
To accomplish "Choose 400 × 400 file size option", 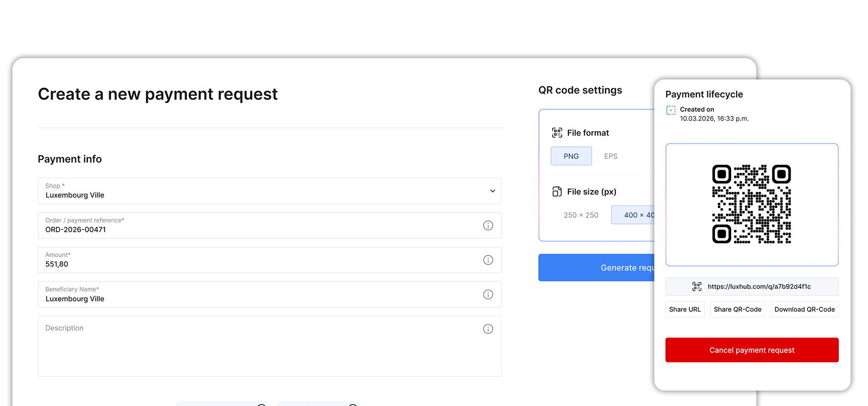I will coord(633,215).
